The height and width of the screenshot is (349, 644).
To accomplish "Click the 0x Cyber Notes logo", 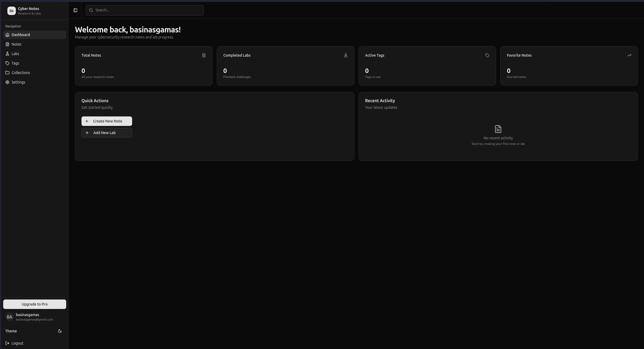I will pos(11,11).
